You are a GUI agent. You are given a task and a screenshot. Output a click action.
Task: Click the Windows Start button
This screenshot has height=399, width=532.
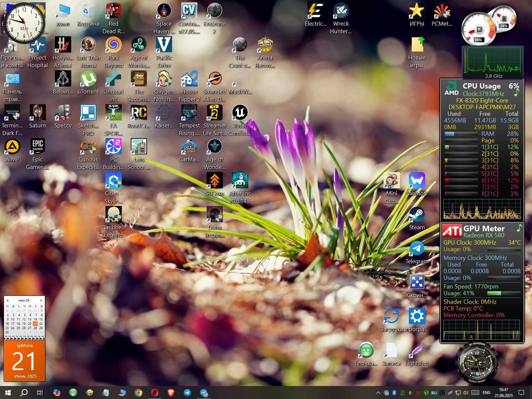coord(8,393)
